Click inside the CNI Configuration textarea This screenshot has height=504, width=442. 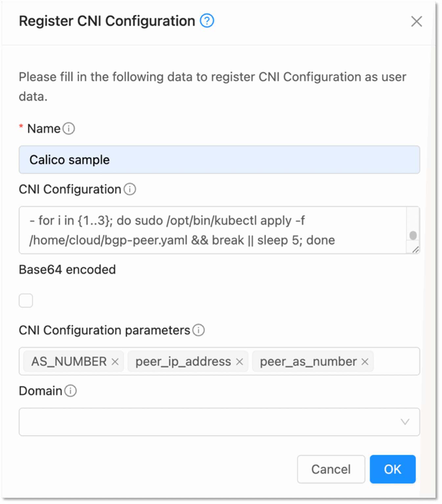click(x=213, y=230)
